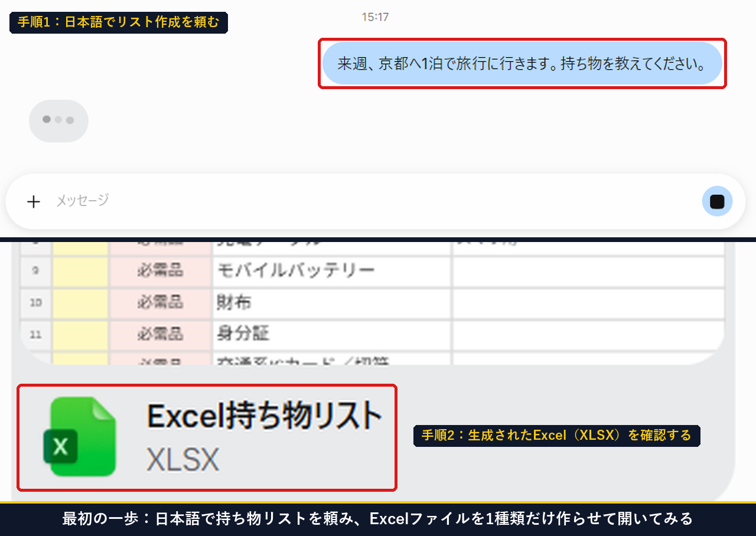Click 必需品 cell beside 財布

point(160,303)
